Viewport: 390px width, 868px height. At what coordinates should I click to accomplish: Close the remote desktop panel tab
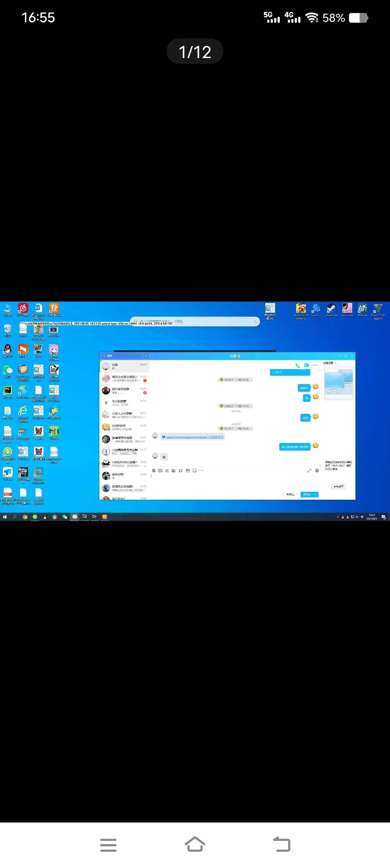(335, 363)
